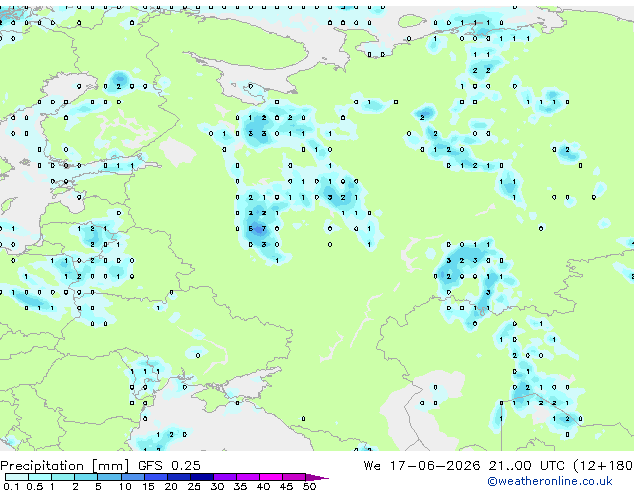Click the legend swatch between 25 and 30

point(201,477)
